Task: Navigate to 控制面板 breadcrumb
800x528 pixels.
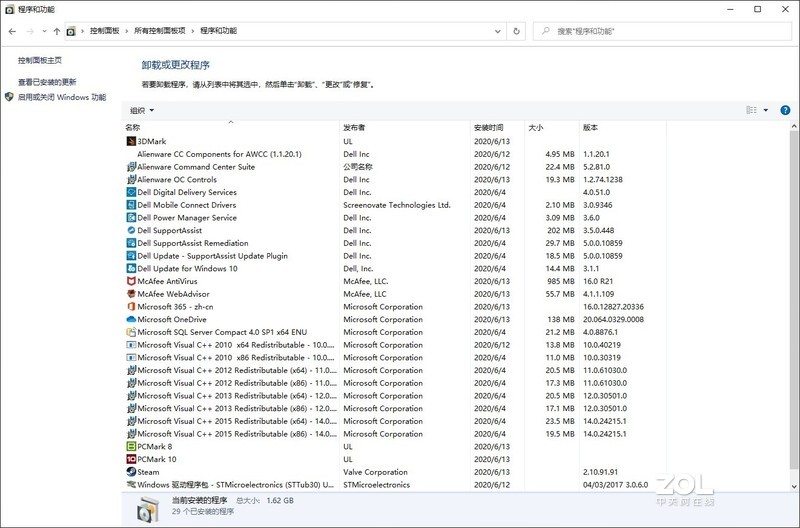Action: tap(105, 31)
